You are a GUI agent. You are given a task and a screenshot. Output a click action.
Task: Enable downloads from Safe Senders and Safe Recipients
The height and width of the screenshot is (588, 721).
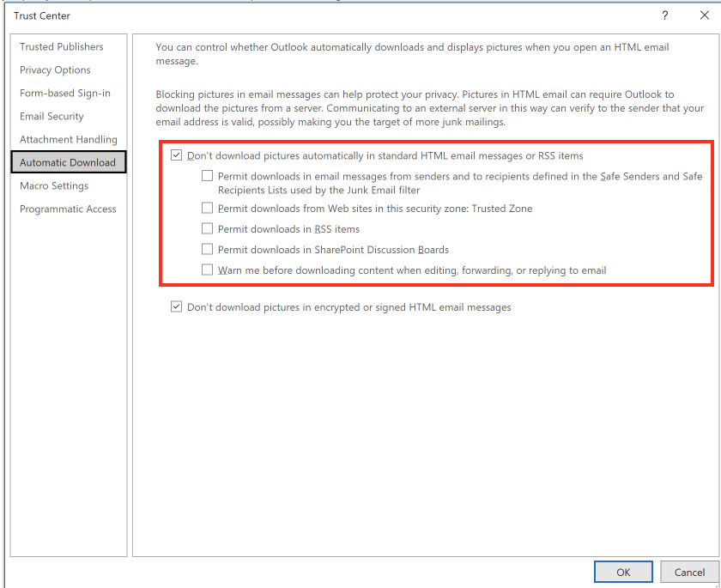207,175
